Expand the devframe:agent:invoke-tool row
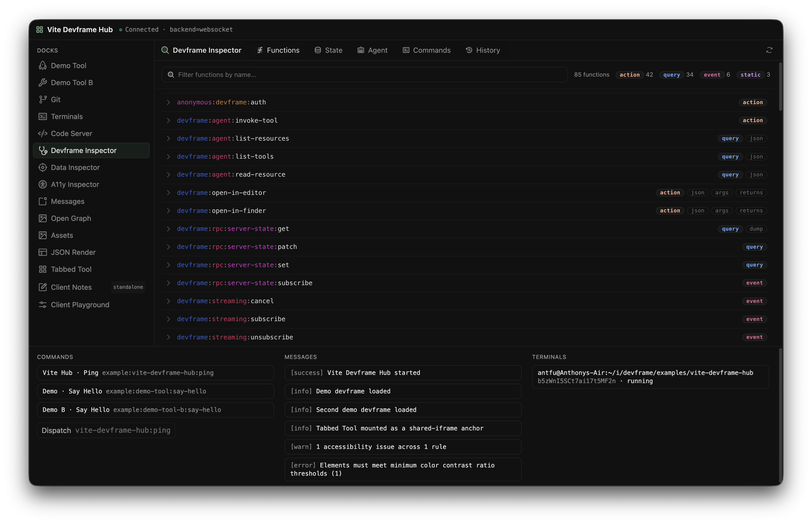812x524 pixels. point(466,120)
